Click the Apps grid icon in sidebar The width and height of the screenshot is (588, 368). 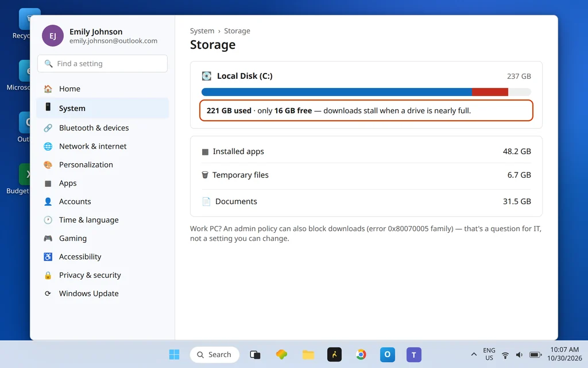48,183
